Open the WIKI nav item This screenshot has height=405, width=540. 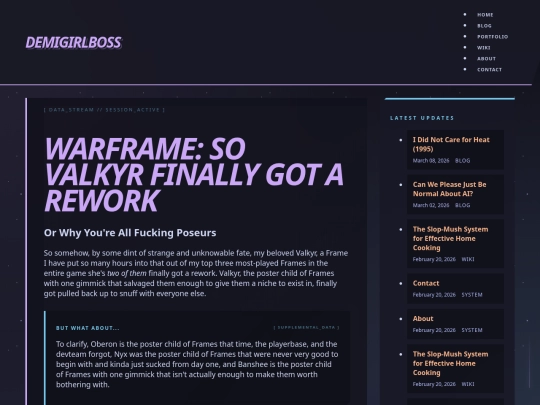click(484, 48)
